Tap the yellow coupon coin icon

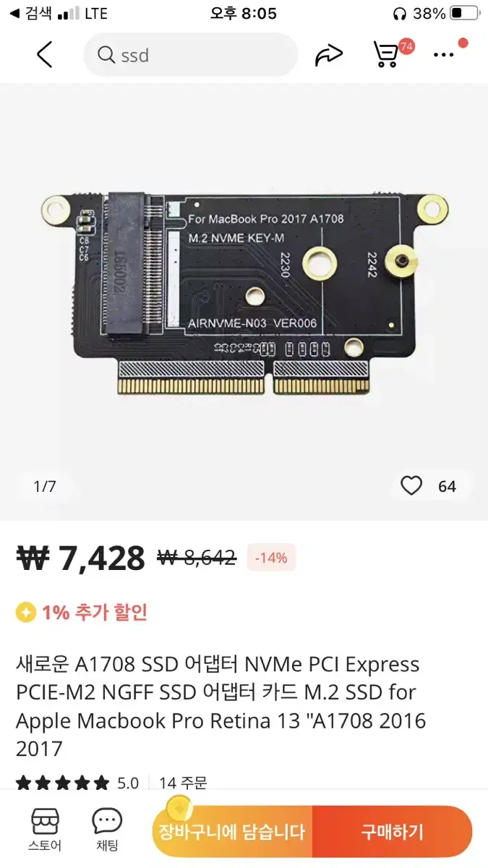(x=26, y=613)
